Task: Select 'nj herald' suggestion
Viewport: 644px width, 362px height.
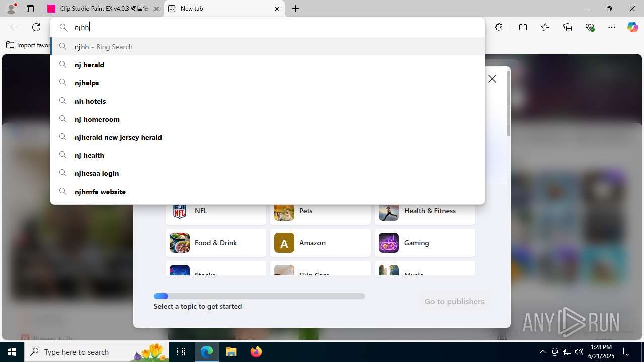Action: (x=267, y=65)
